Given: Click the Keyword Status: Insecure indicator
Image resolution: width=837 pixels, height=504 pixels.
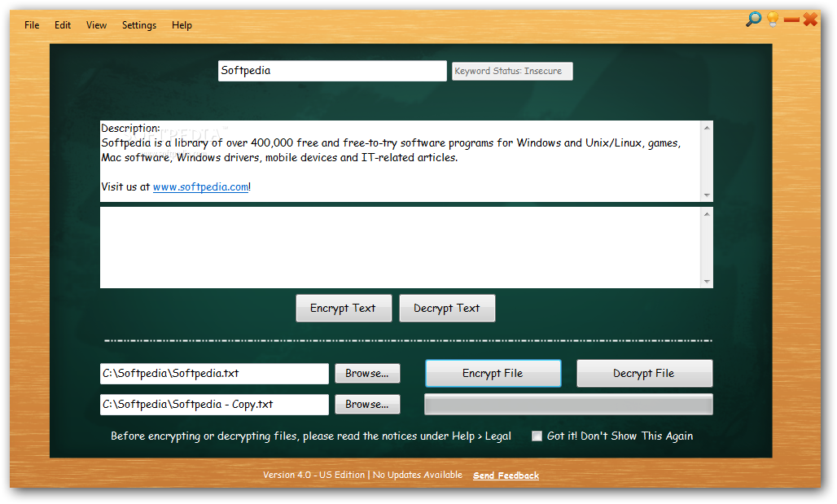Looking at the screenshot, I should 512,71.
